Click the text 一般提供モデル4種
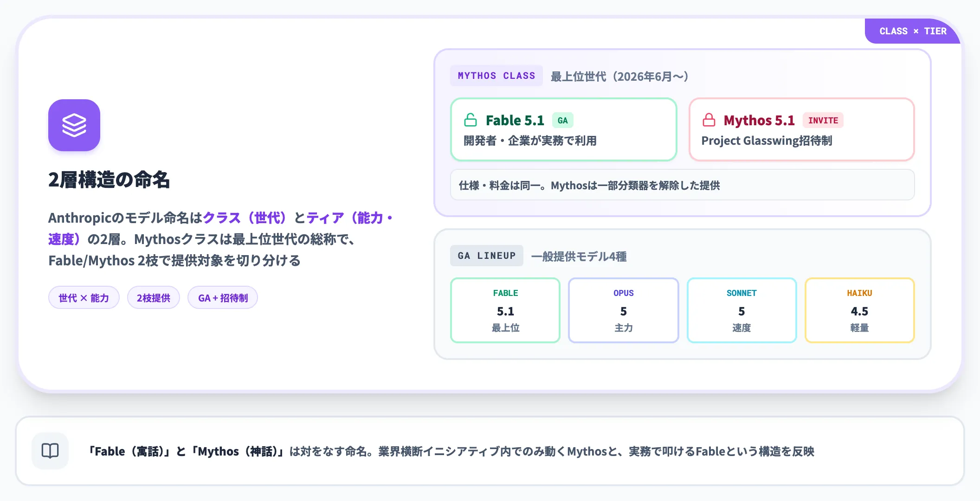The height and width of the screenshot is (501, 980). click(579, 256)
